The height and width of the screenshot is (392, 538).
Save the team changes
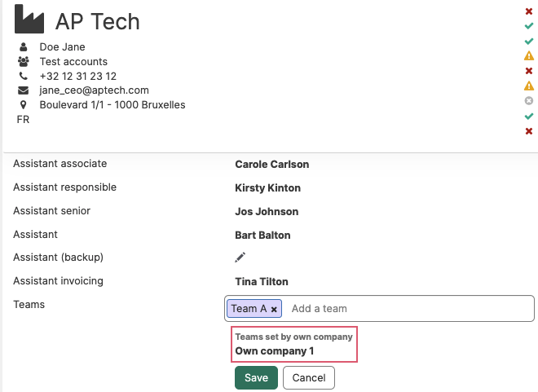[256, 377]
